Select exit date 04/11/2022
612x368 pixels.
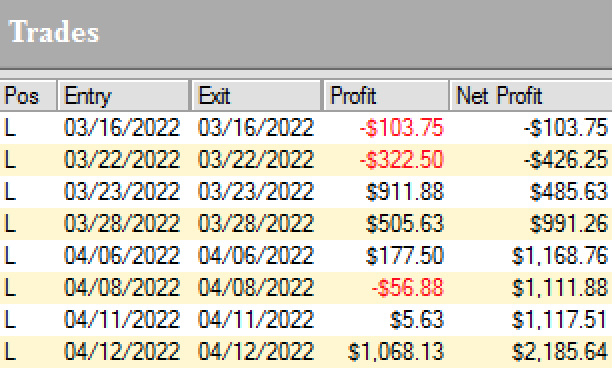256,320
